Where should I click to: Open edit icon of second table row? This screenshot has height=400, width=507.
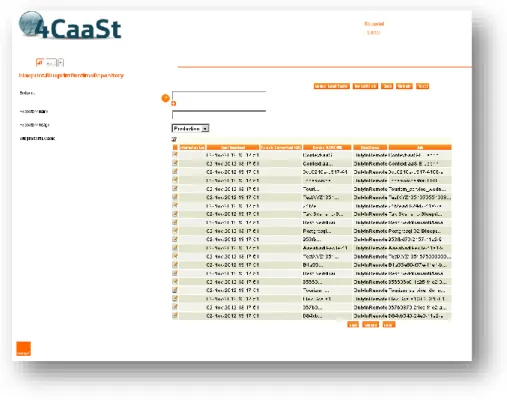[175, 163]
